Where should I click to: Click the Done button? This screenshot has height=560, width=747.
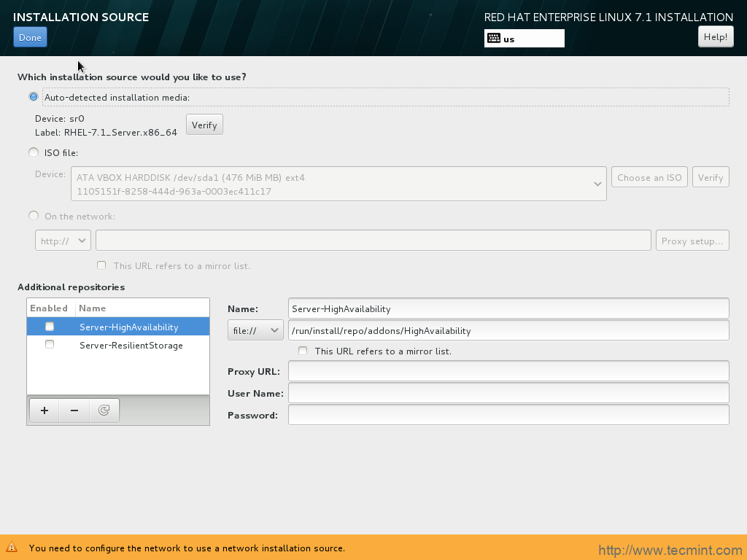coord(30,37)
